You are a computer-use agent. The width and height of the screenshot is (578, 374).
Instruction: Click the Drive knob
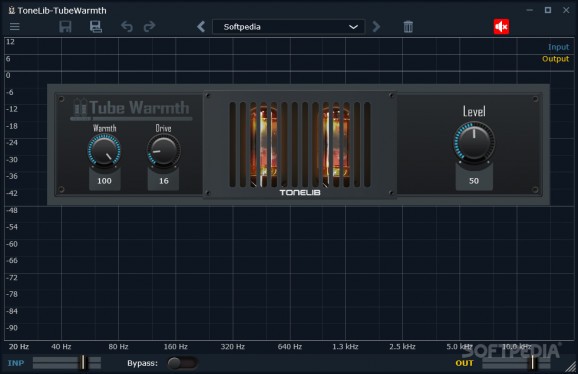click(x=164, y=150)
